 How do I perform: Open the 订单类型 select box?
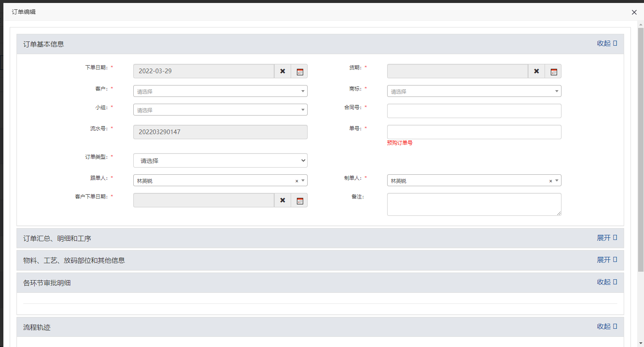tap(220, 161)
